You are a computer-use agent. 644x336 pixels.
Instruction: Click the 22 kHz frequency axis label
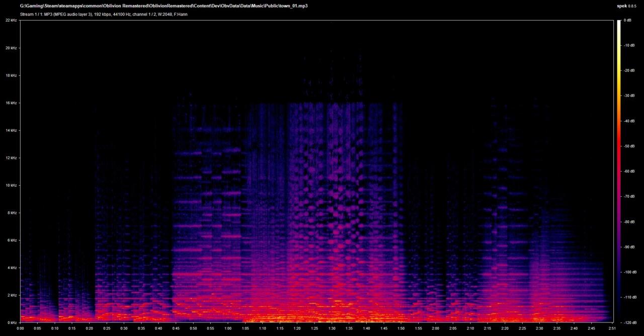12,20
